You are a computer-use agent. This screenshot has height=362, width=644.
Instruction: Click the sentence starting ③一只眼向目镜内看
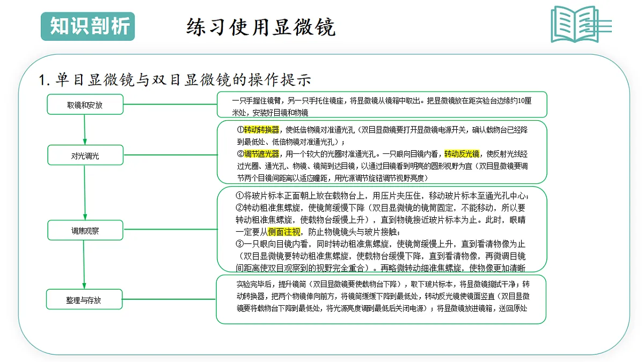coord(382,255)
